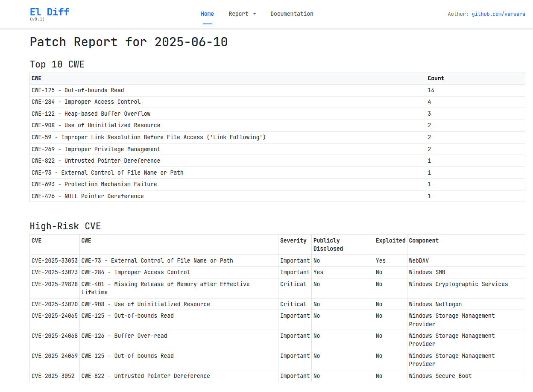Image resolution: width=533 pixels, height=392 pixels.
Task: Click the CWE-122 Heap-based Buffer Overflow entry
Action: [91, 114]
